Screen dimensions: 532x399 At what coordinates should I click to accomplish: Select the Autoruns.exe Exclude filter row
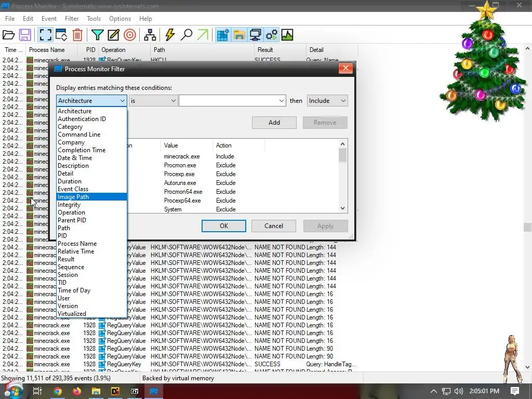point(233,183)
